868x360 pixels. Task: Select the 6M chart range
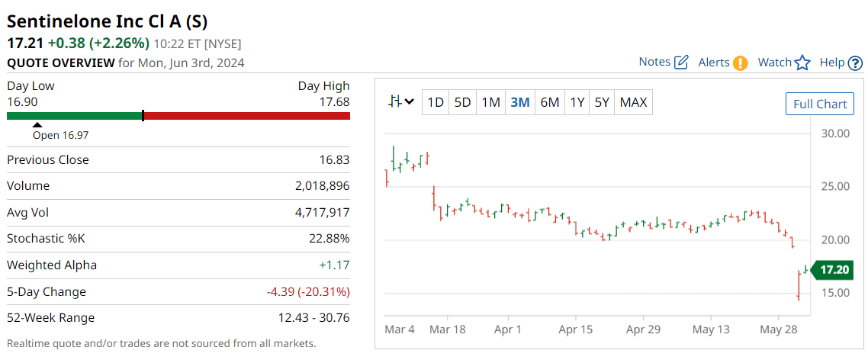tap(549, 102)
